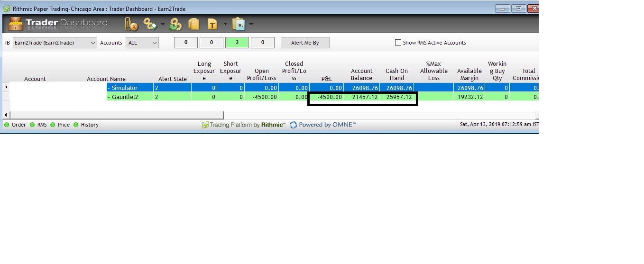The width and height of the screenshot is (644, 264).
Task: Click the Cash On Hand column header
Action: coord(397,74)
